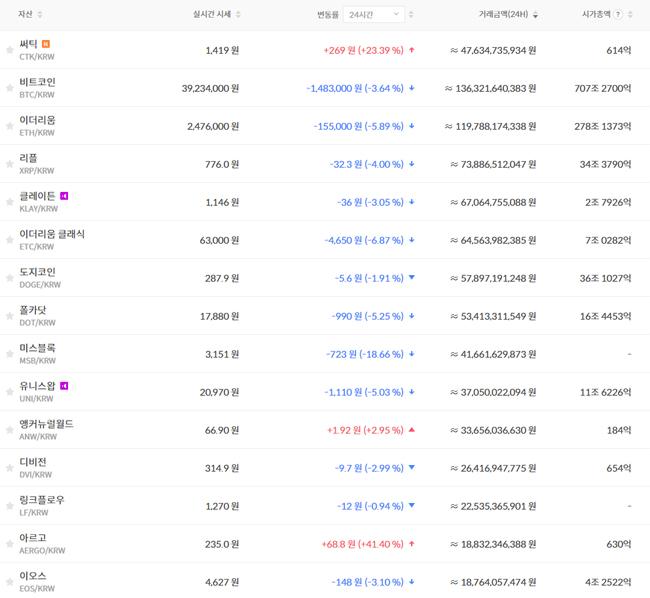Screen dimensions: 650x598
Task: Select the 앵커뉴럴월드 ANW/KRW row
Action: 46,429
